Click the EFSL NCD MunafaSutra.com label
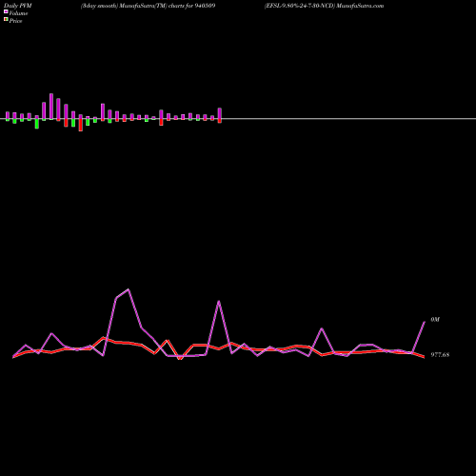Screen dimensions: 476x476 [x=324, y=6]
